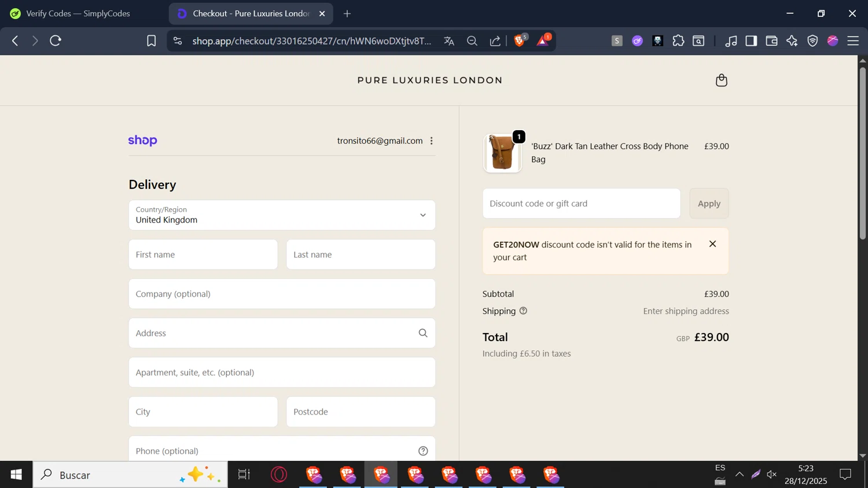Open the shopping bag cart icon
Viewport: 868px width, 488px height.
point(721,80)
